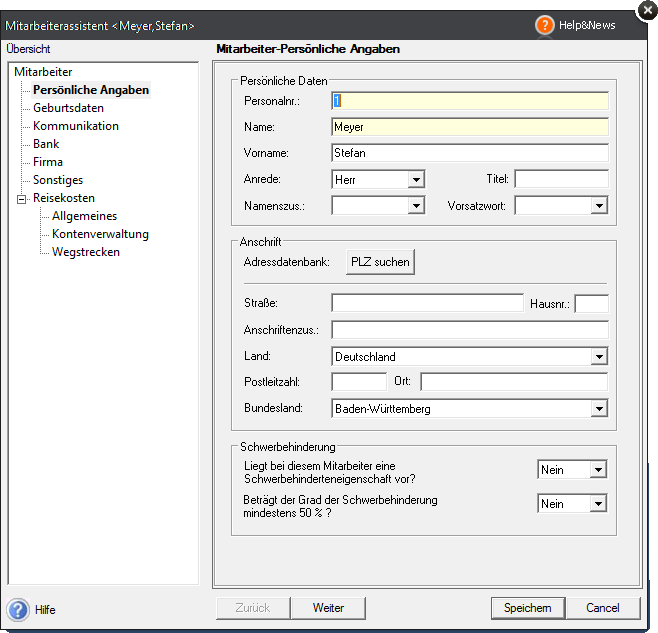Click the Anschriftenzus. input field

[x=470, y=330]
